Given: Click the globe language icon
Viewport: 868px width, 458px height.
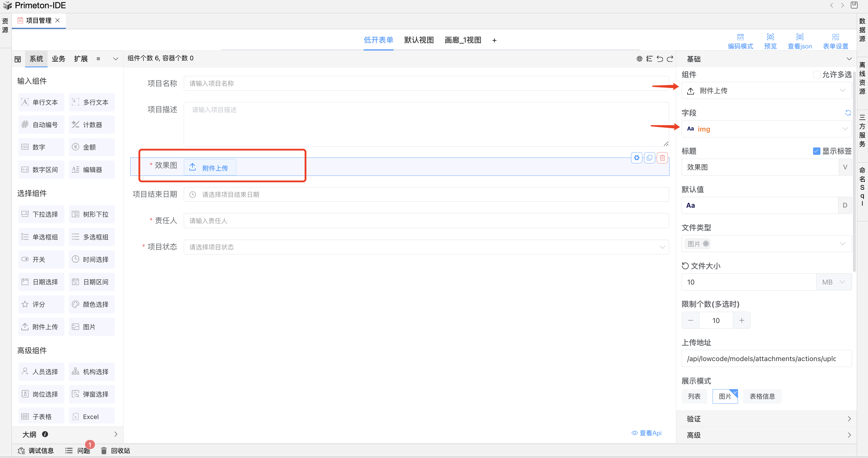Looking at the screenshot, I should tap(639, 59).
